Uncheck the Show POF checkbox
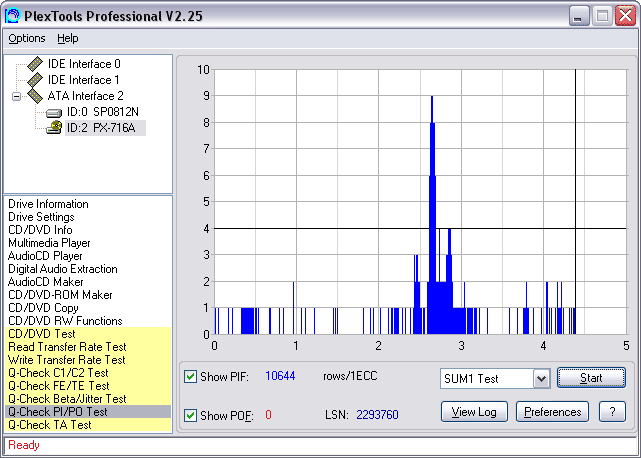 190,415
